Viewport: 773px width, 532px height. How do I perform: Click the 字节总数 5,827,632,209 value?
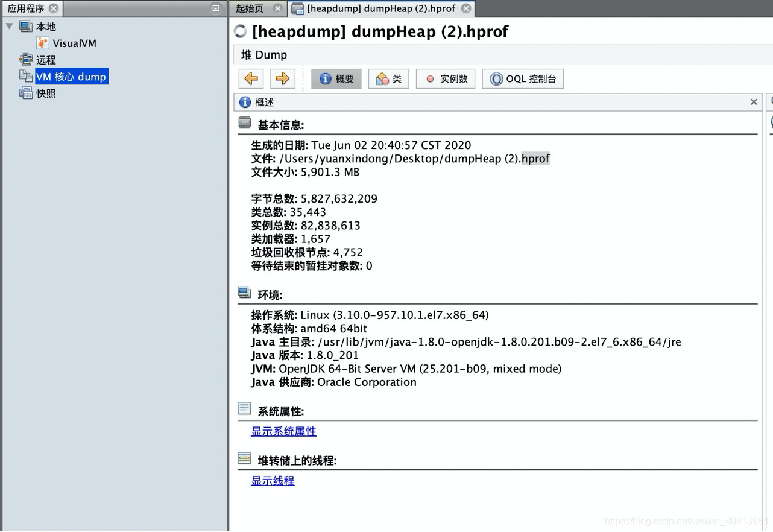tap(339, 199)
